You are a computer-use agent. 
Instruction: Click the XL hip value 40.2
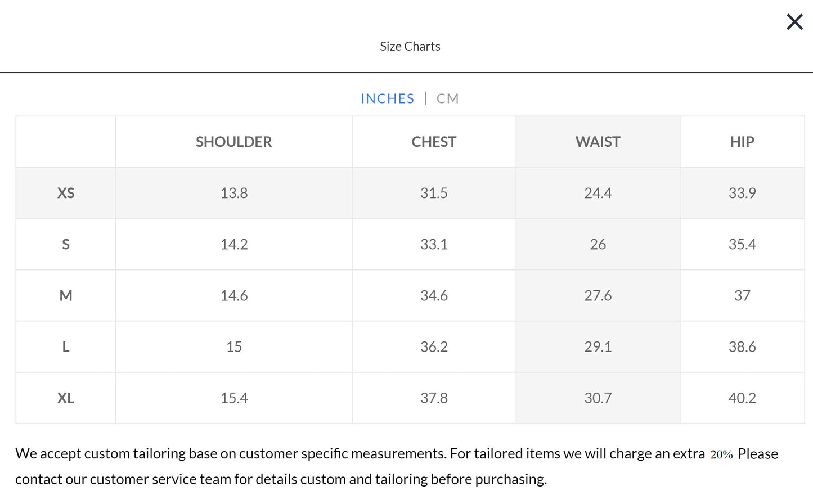pyautogui.click(x=742, y=398)
